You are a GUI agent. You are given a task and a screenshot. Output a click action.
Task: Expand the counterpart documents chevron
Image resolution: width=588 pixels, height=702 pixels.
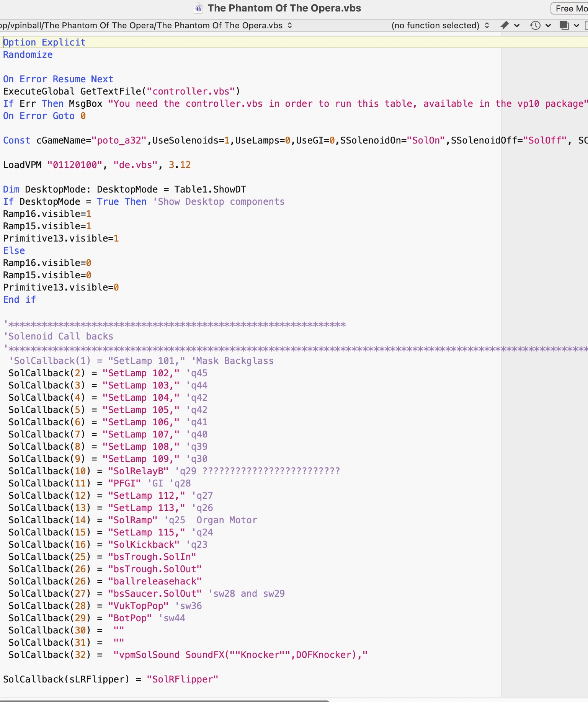[x=576, y=26]
